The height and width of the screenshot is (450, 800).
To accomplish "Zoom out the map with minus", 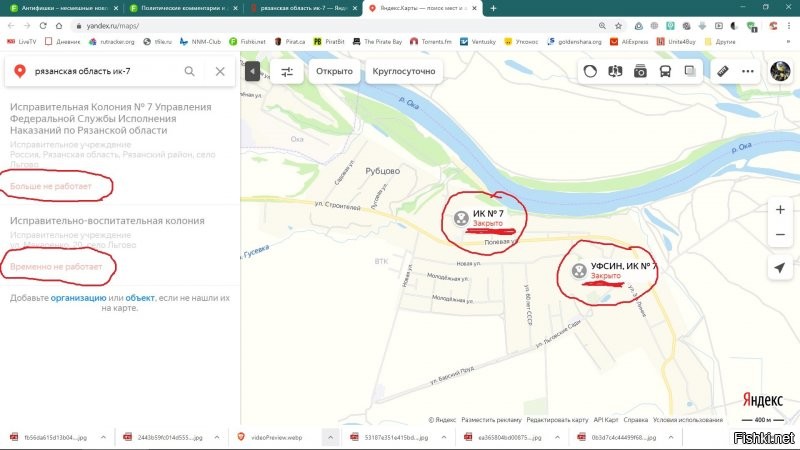I will click(780, 235).
